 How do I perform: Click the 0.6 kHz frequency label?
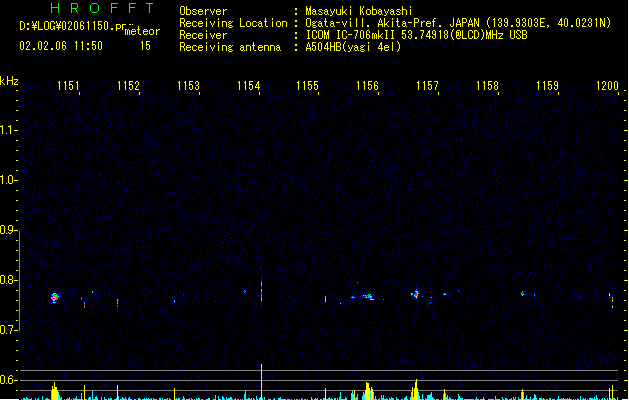(8, 380)
